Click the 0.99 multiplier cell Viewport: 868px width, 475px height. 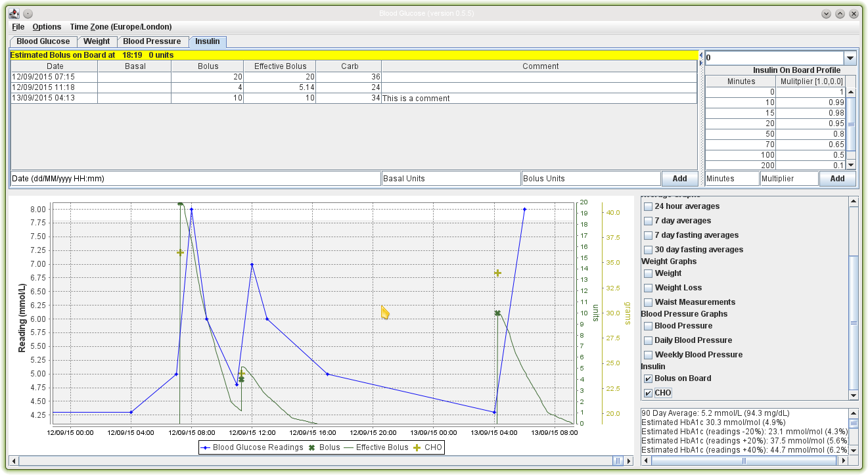811,102
